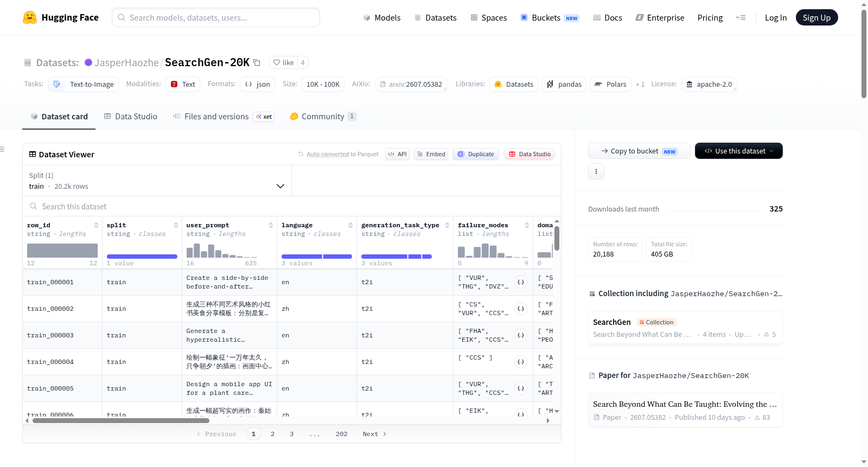Filter by the apache-2.0 license tag
This screenshot has width=868, height=467.
click(x=710, y=84)
